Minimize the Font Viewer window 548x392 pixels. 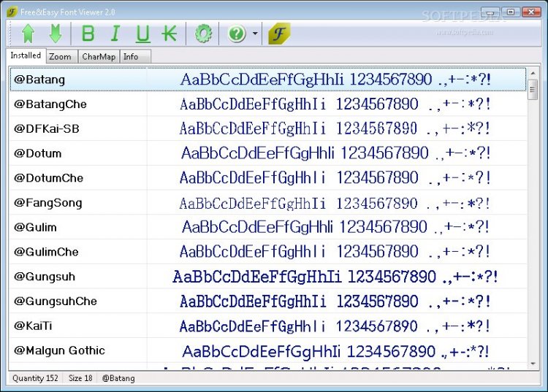click(x=490, y=12)
